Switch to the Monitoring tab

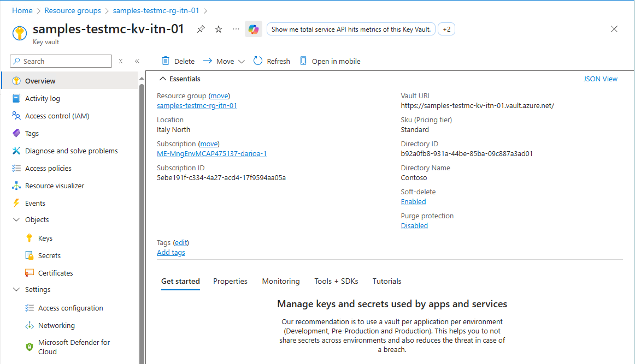point(281,281)
